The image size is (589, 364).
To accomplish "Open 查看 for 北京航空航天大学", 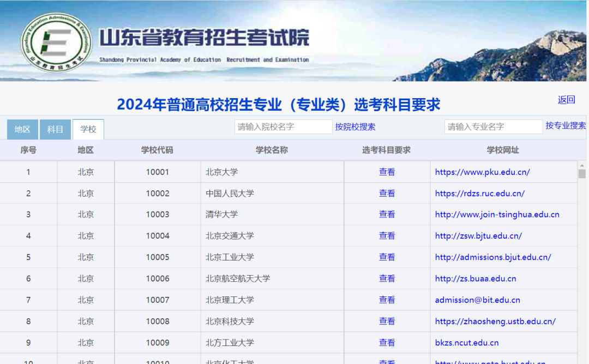I will pyautogui.click(x=387, y=278).
